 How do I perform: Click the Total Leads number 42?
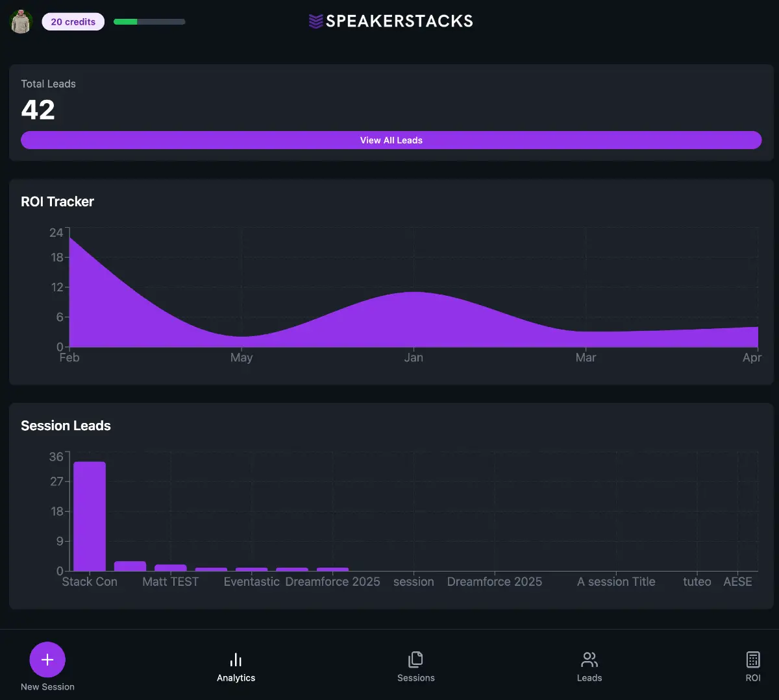(38, 110)
